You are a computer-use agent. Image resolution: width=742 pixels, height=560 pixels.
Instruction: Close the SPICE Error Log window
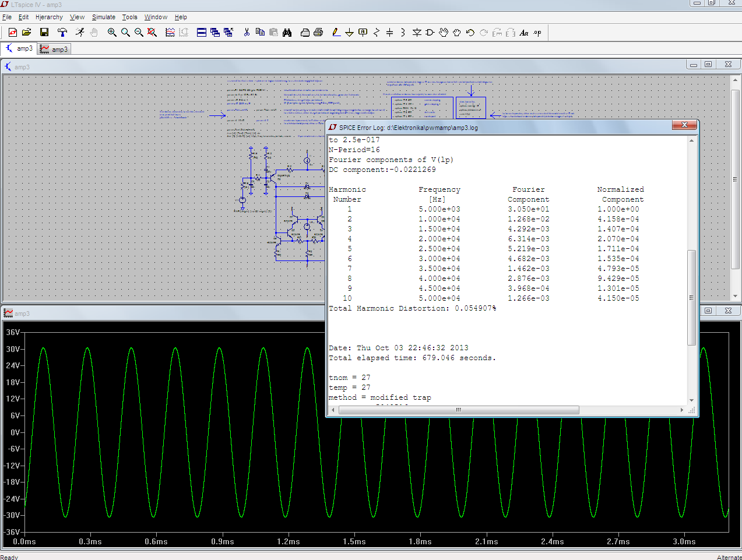[684, 125]
